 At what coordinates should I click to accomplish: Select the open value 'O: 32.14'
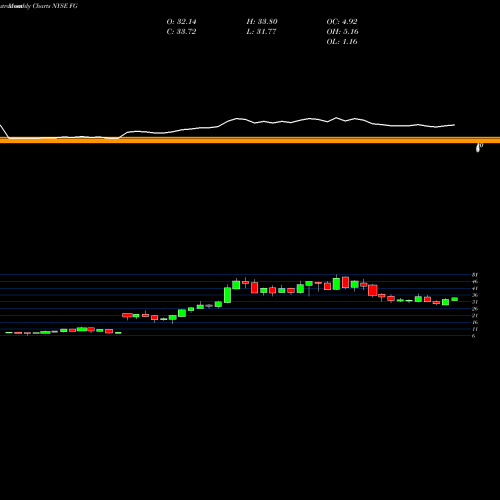tap(181, 22)
